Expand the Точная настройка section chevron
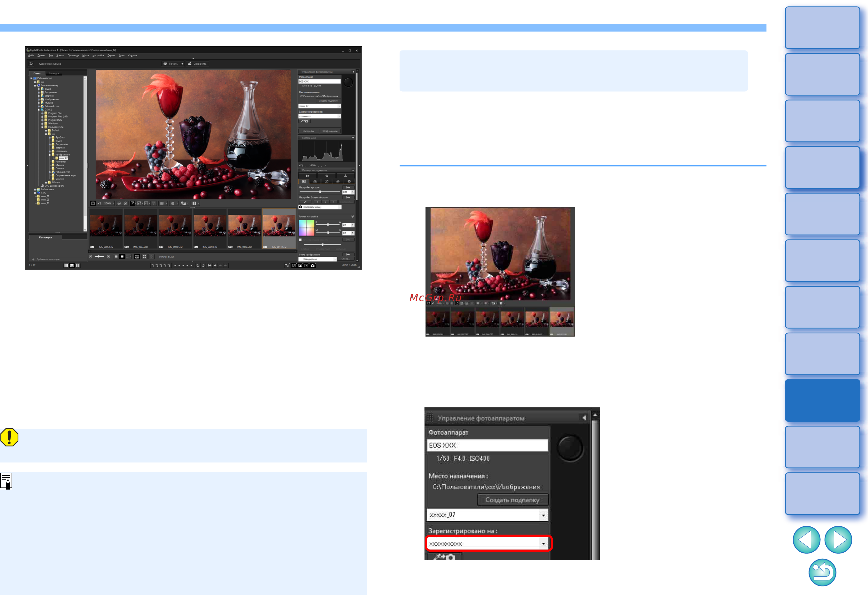868x595 pixels. point(352,216)
